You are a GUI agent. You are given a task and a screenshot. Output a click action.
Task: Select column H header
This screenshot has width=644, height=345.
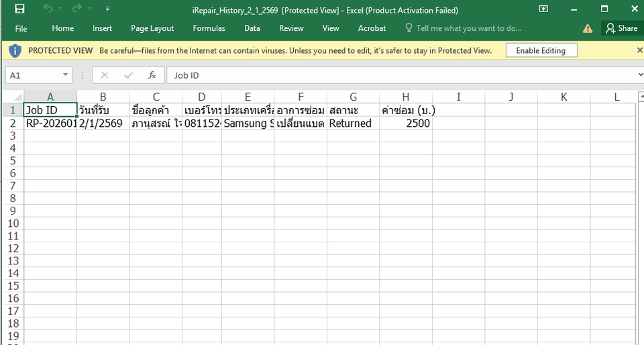point(405,97)
